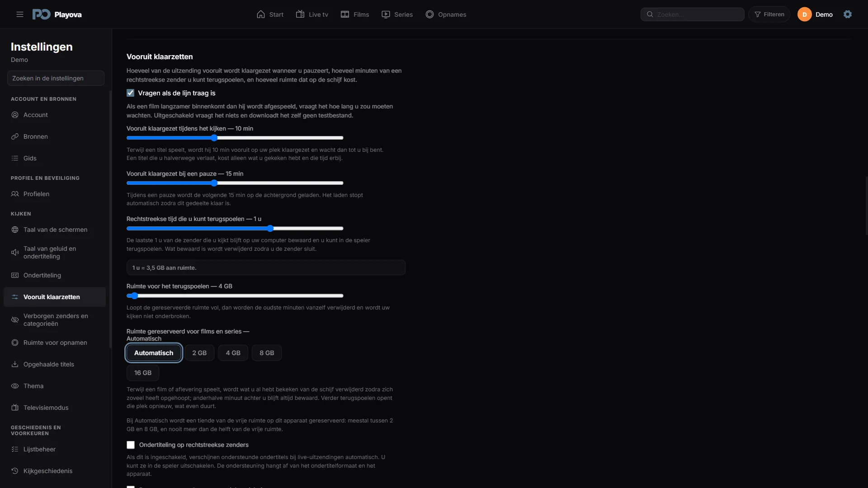
Task: Click the Televisiemodus tv icon
Action: tap(15, 408)
